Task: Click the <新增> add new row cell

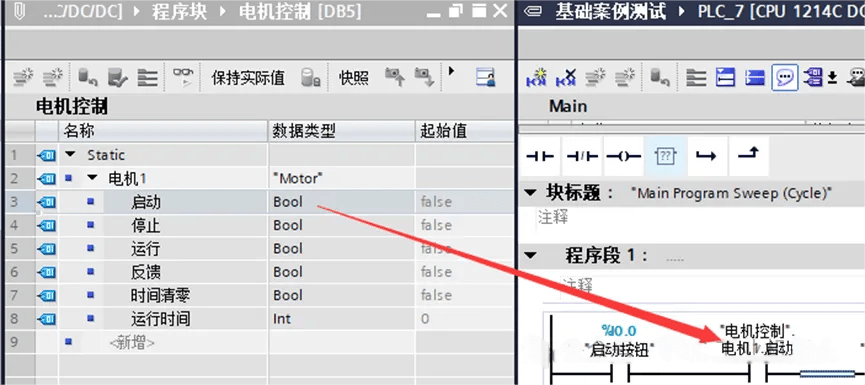Action: point(132,343)
